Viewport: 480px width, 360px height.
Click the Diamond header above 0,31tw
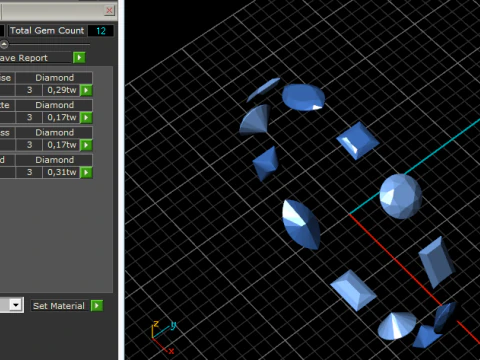pos(54,160)
